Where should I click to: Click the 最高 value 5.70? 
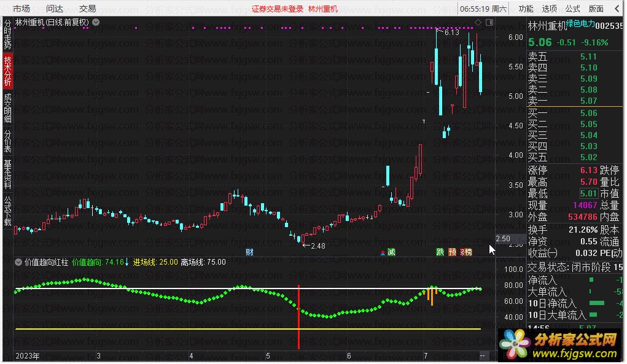[x=588, y=182]
